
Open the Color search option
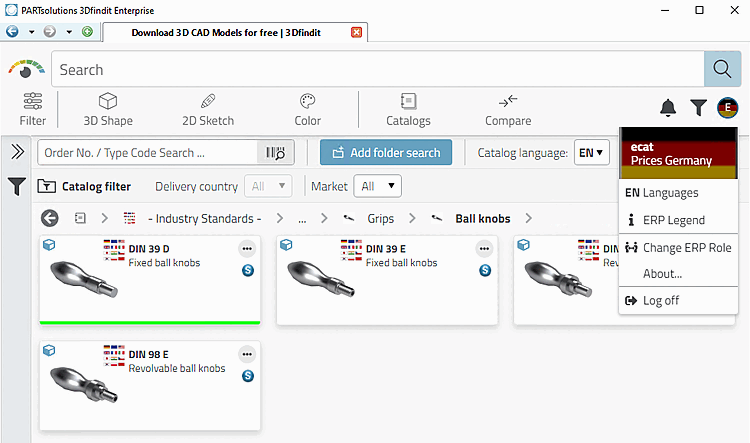308,109
